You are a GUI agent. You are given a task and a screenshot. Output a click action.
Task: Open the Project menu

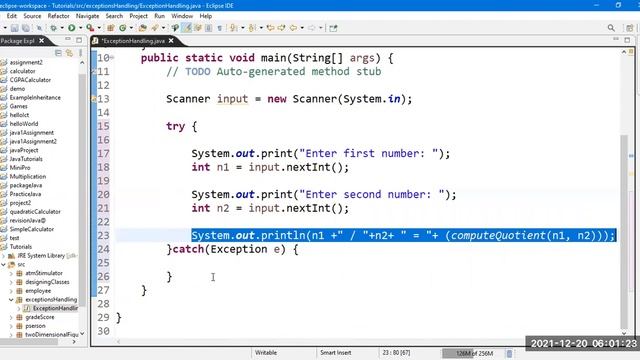click(x=138, y=16)
